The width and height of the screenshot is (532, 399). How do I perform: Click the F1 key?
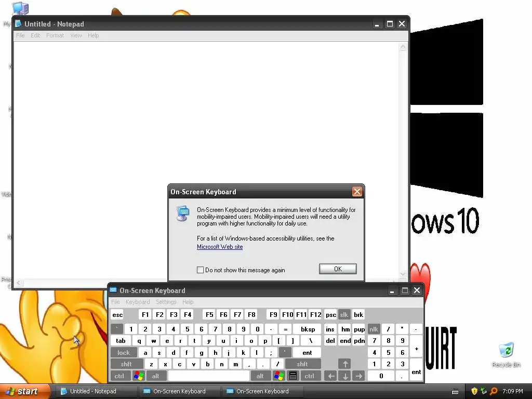[145, 314]
